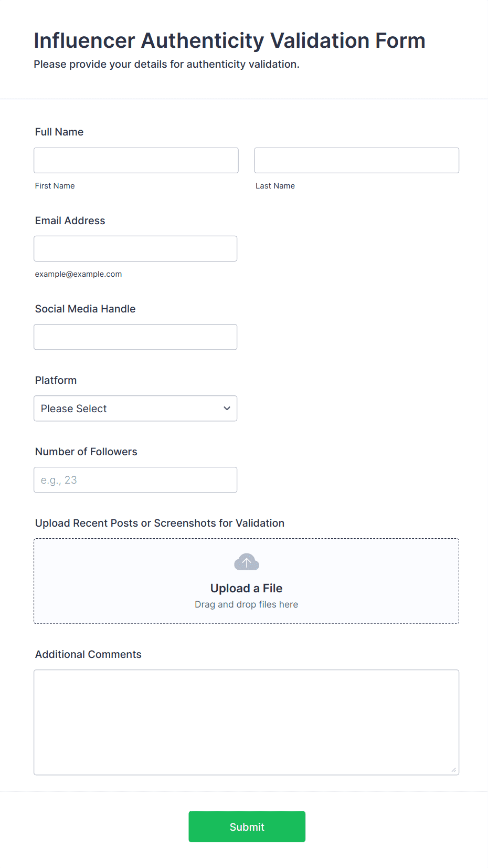The height and width of the screenshot is (868, 488).
Task: Click the Last Name input field
Action: point(356,160)
